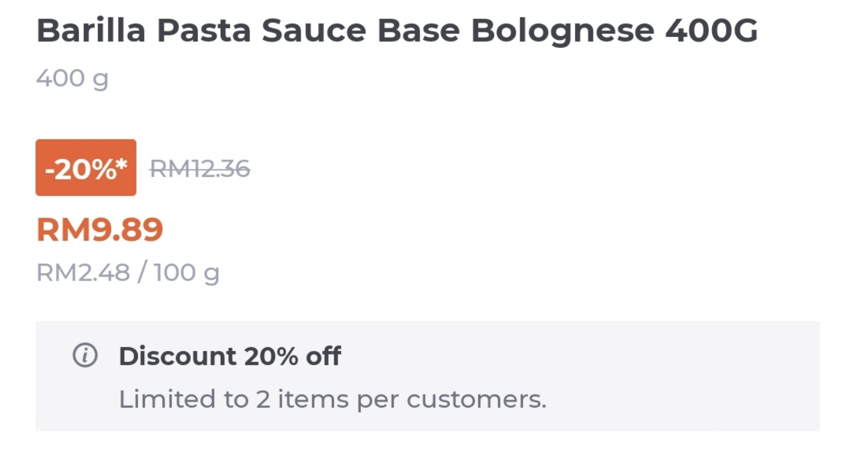Viewport: 868px width, 460px height.
Task: Click "RM2.48" in the unit price line
Action: 83,272
